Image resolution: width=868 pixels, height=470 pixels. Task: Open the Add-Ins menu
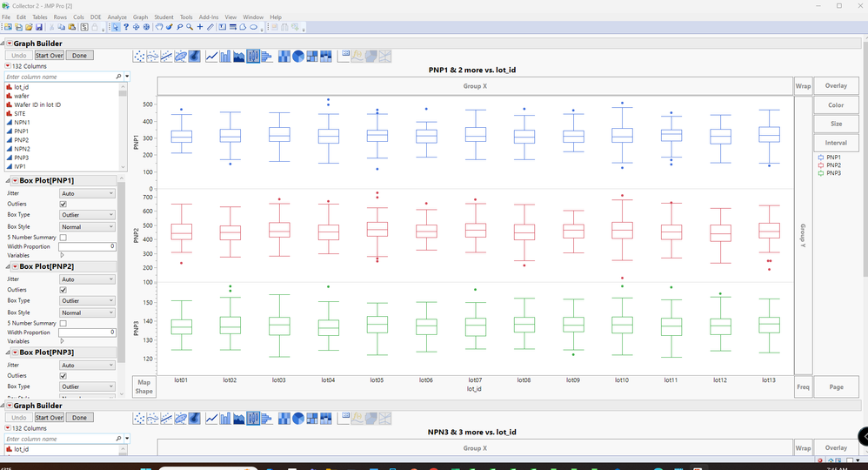point(209,17)
